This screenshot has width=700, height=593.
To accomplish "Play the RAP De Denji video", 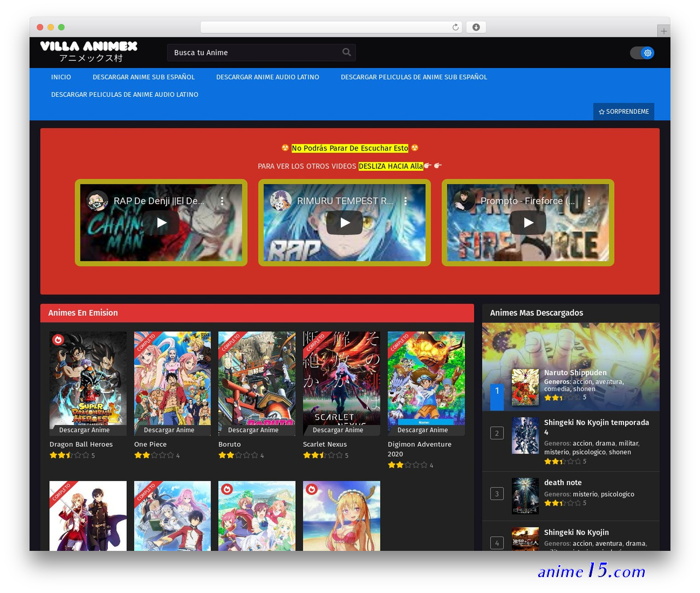I will coord(161,223).
